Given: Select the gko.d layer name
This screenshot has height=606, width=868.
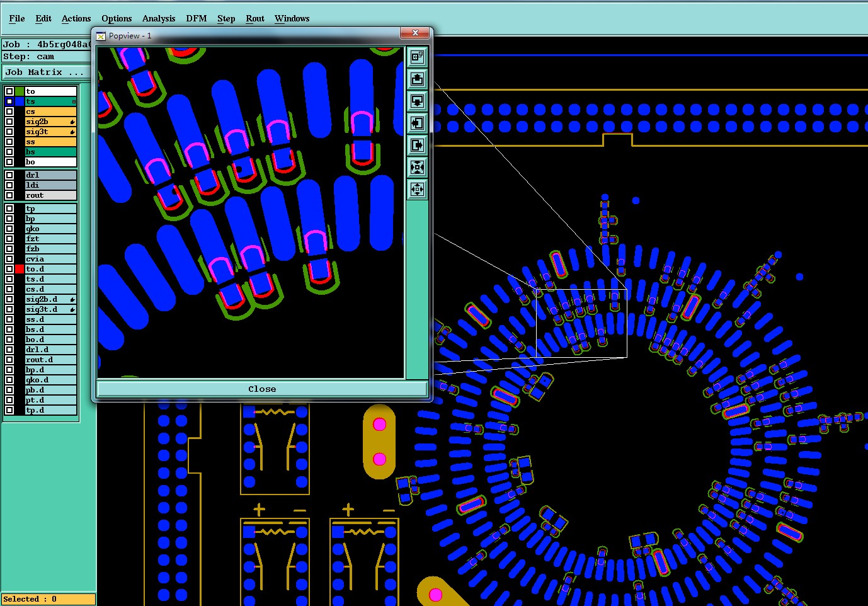Looking at the screenshot, I should pos(50,380).
